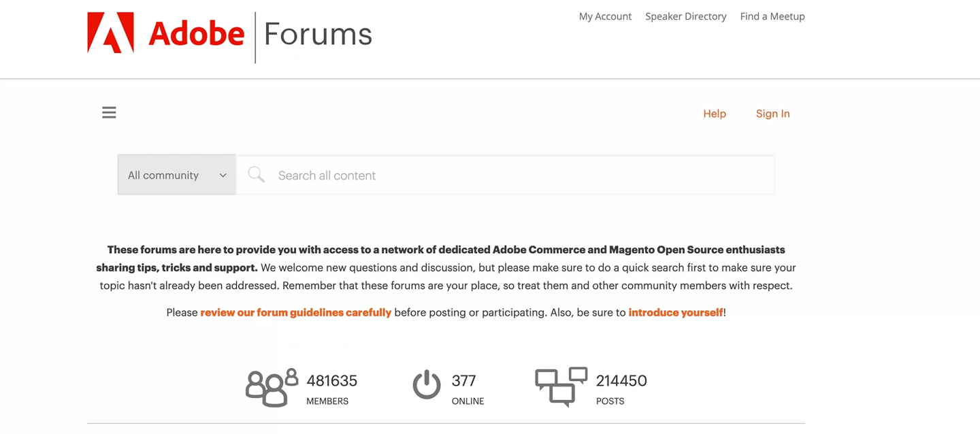980x434 pixels.
Task: Expand the All community dropdown
Action: pyautogui.click(x=176, y=175)
